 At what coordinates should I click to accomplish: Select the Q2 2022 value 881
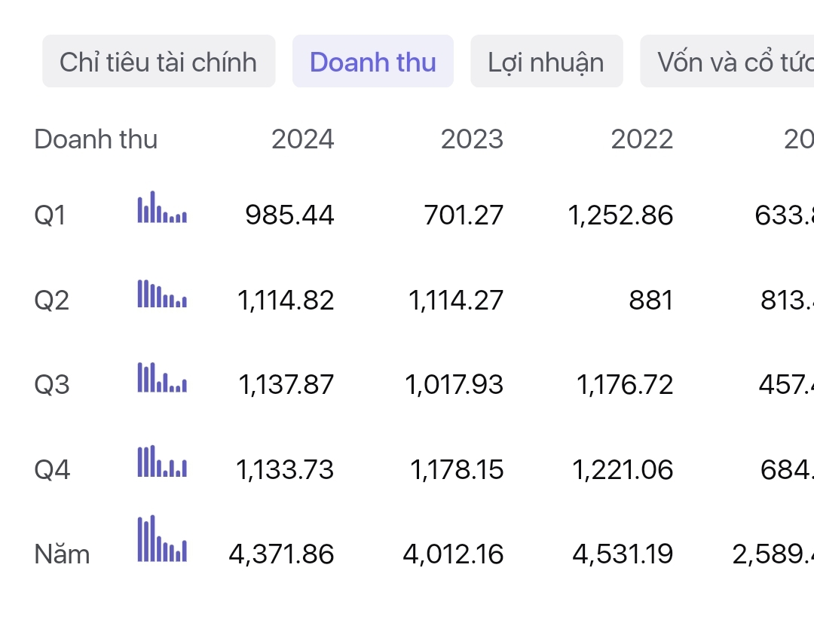[650, 301]
